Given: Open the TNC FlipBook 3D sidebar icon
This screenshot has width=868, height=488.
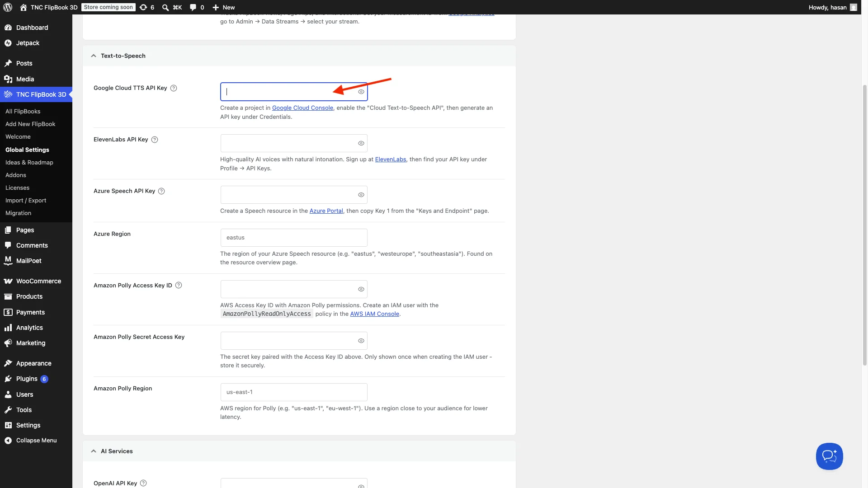Looking at the screenshot, I should coord(8,94).
